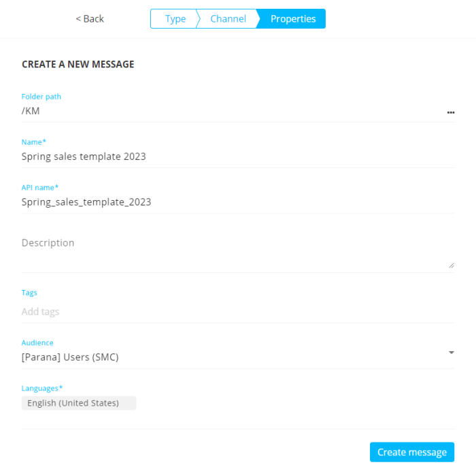Grab the Description resize handle corner

451,265
